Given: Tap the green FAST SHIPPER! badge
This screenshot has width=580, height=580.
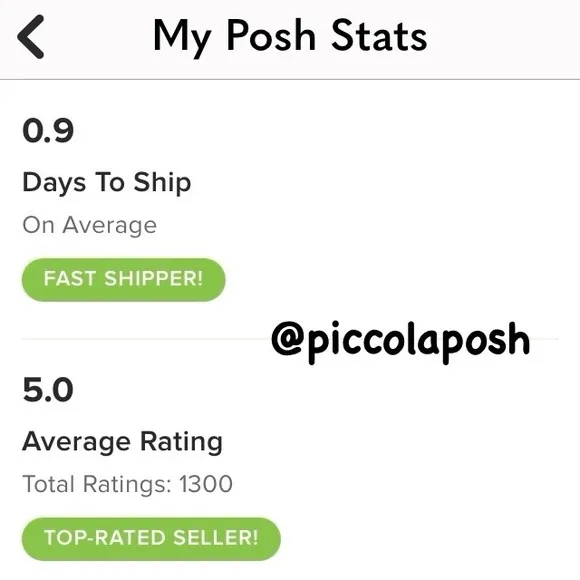Looking at the screenshot, I should click(x=124, y=279).
